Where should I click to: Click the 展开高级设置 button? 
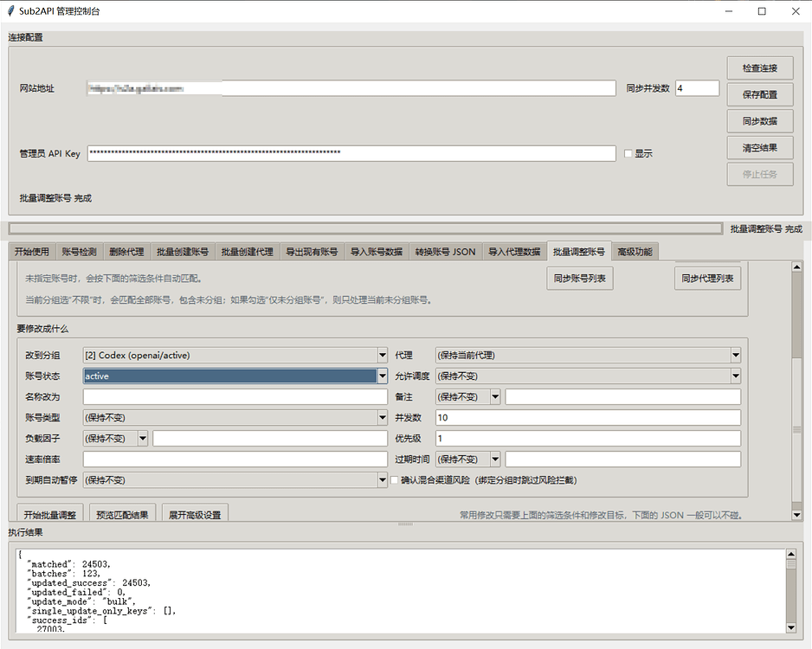[x=195, y=514]
